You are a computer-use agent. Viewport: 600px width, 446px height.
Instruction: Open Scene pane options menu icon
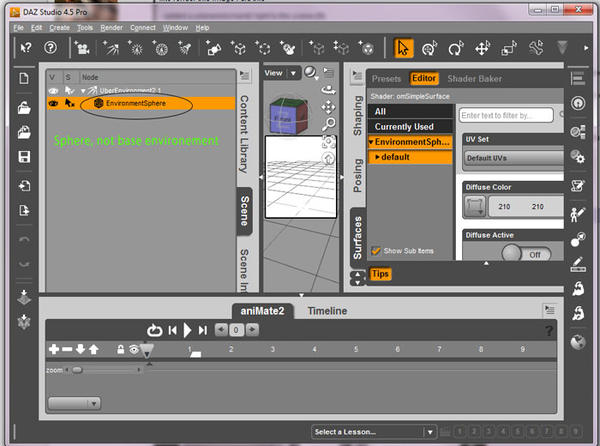click(244, 75)
